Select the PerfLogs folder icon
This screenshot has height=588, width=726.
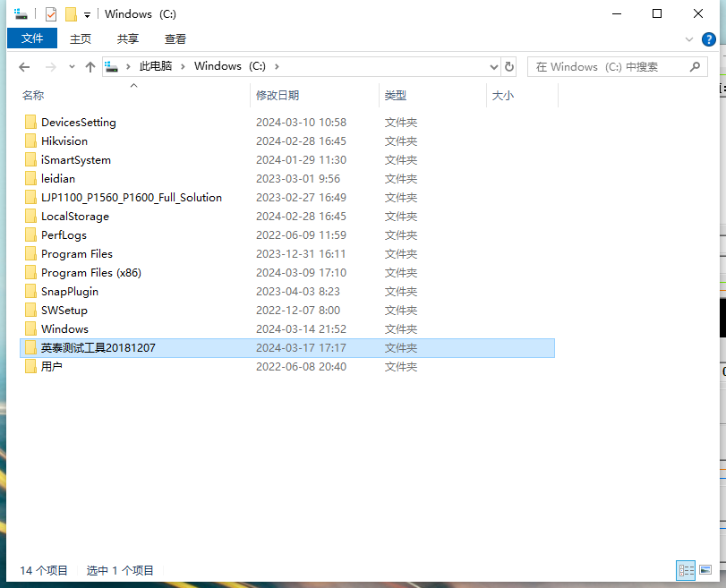(x=30, y=234)
